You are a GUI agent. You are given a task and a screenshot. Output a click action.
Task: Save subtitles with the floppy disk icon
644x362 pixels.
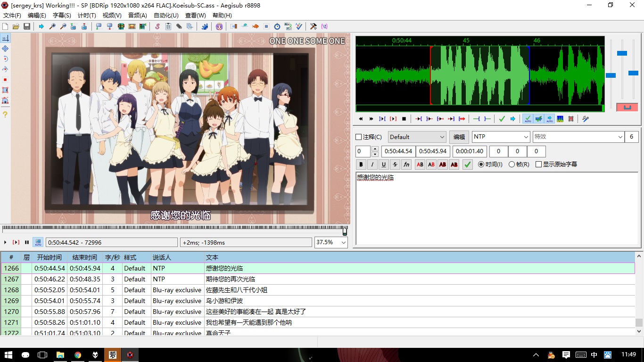point(27,26)
